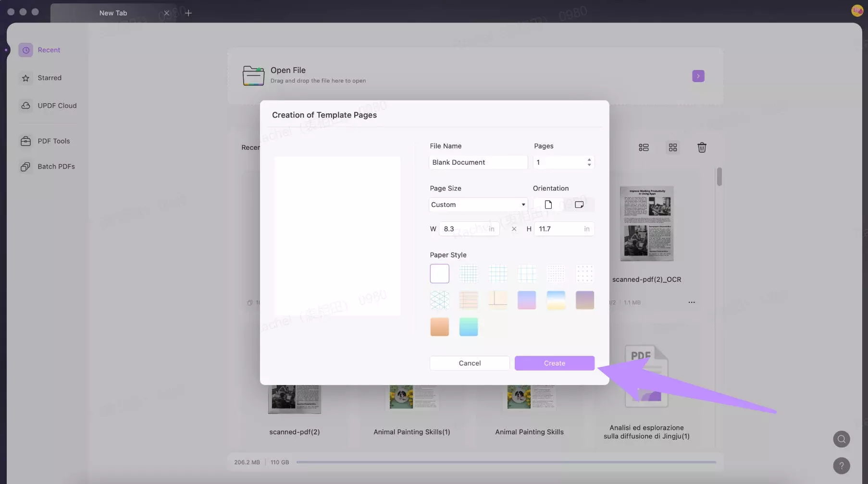Decrease the Pages count with down arrow
Screen dimensions: 868x484
589,165
